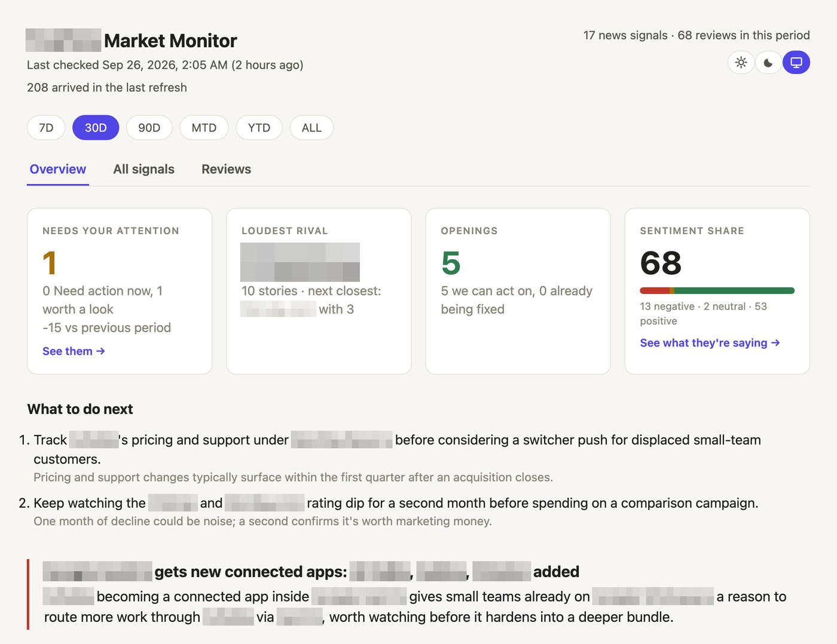
Task: Switch to dark theme moon icon
Action: (x=769, y=63)
